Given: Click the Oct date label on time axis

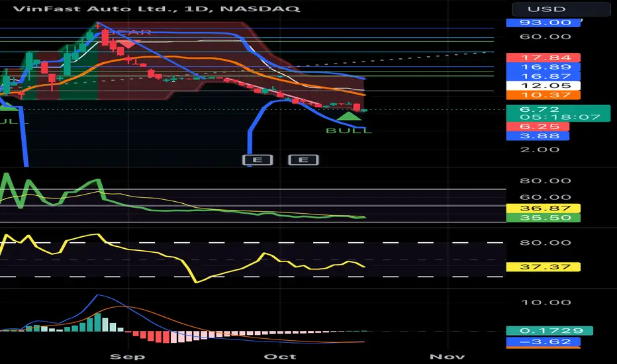Looking at the screenshot, I should point(280,357).
